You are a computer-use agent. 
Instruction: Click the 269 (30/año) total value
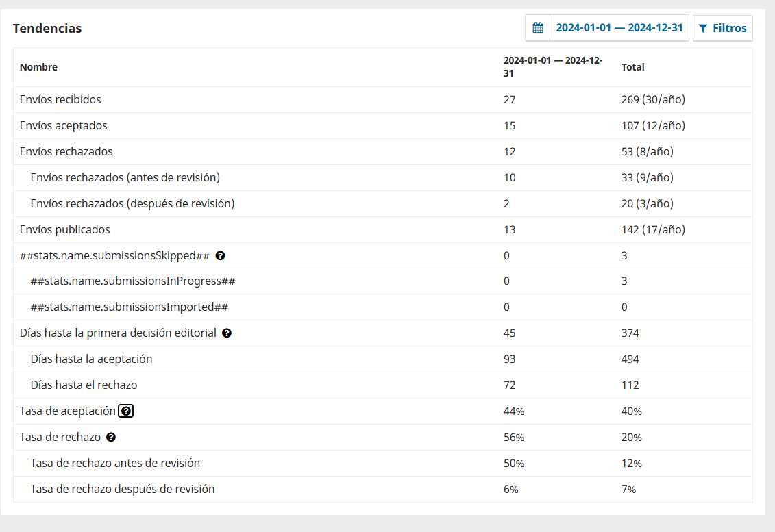[x=653, y=99]
